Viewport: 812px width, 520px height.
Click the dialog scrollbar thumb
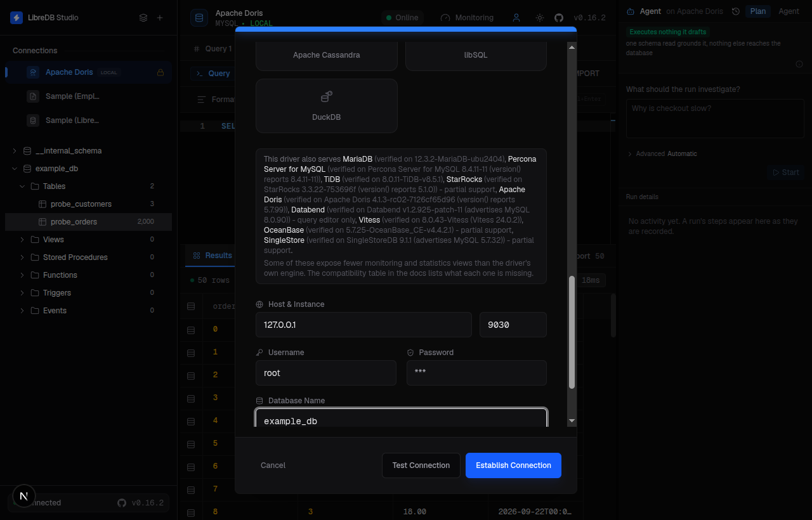point(572,332)
